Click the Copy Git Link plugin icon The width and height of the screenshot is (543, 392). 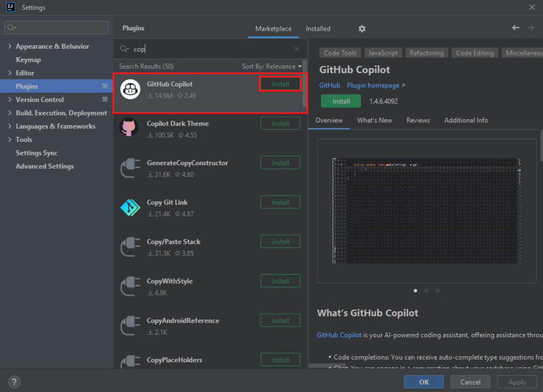131,207
